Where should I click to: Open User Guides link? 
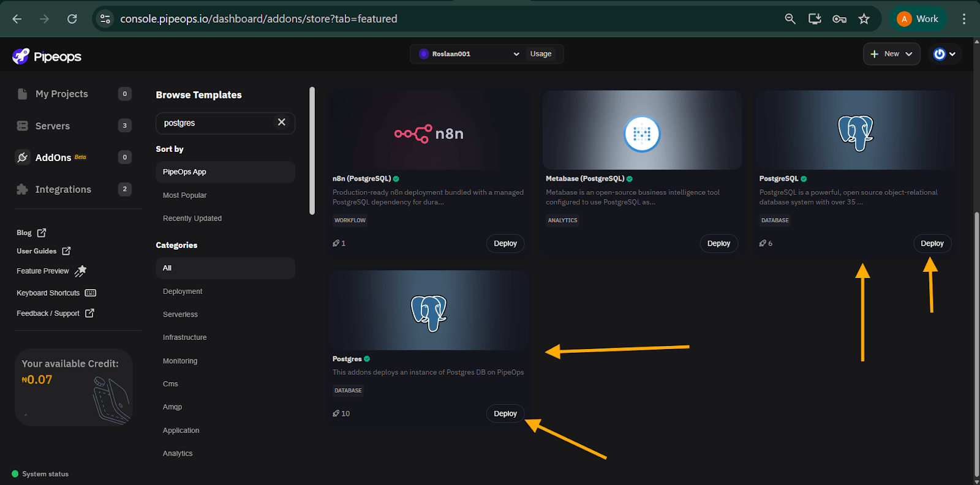pos(43,251)
